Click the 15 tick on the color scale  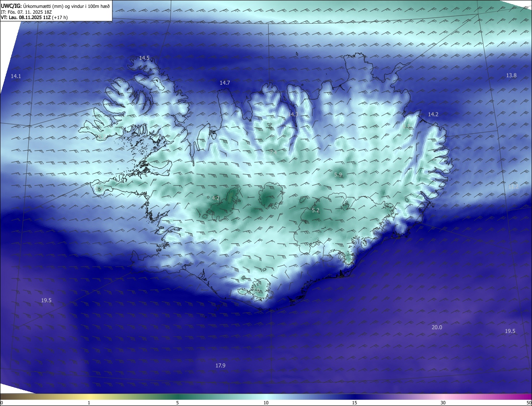click(355, 403)
